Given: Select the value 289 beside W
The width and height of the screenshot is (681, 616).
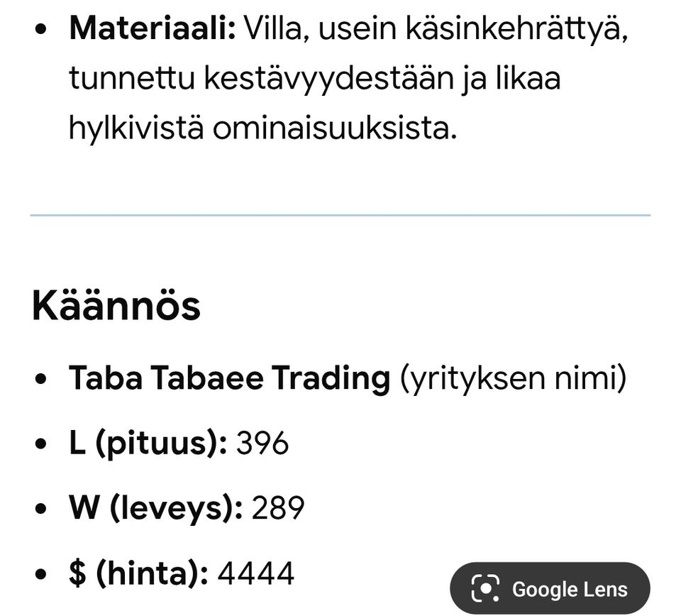Looking at the screenshot, I should pyautogui.click(x=279, y=507).
